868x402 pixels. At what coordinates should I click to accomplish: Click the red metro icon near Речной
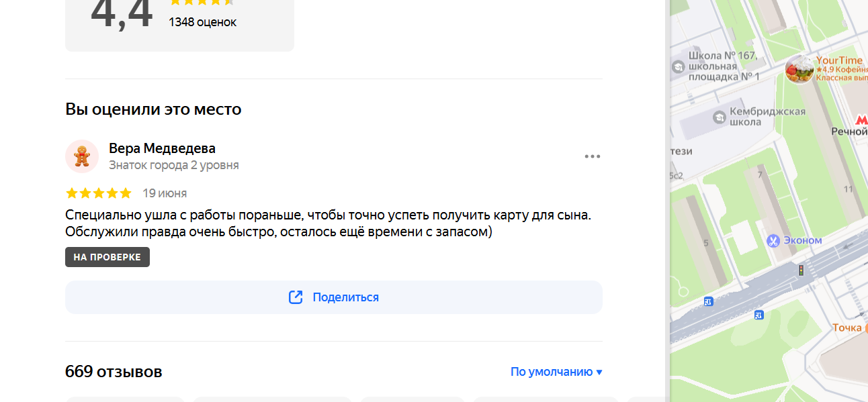pos(861,120)
